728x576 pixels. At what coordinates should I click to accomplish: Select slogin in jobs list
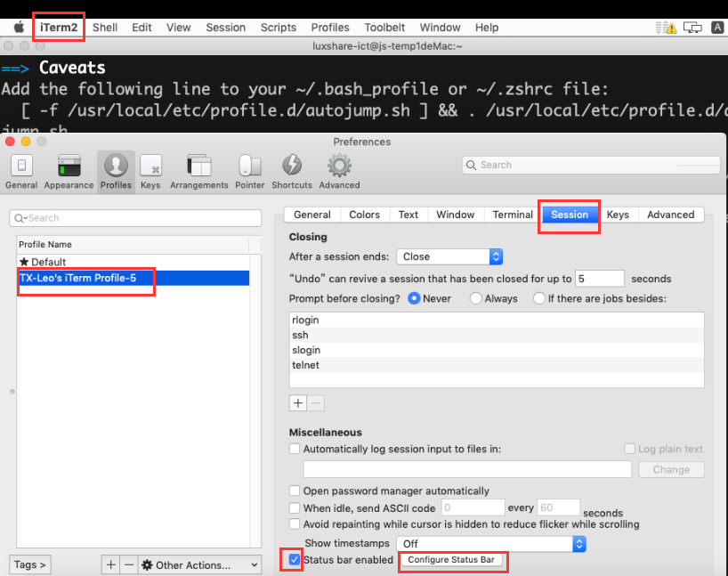[497, 350]
